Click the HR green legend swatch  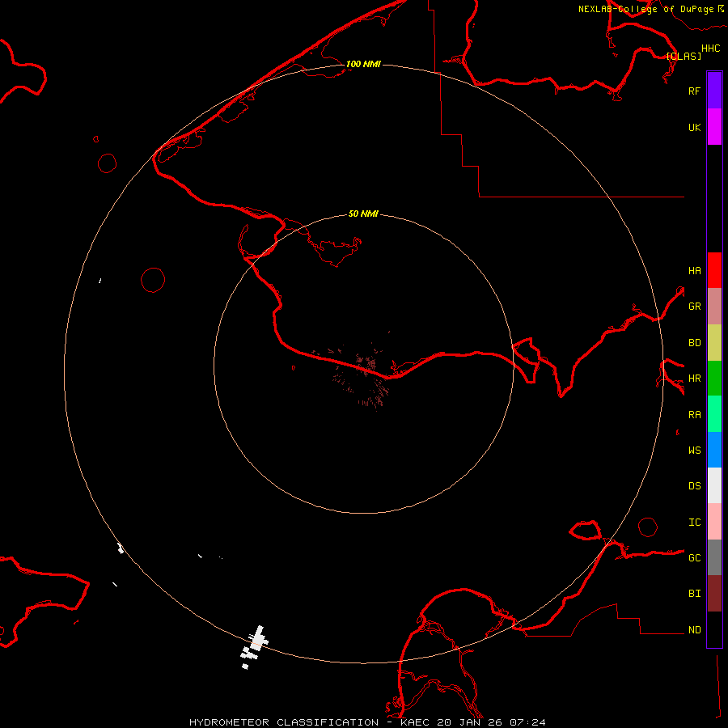[x=714, y=379]
